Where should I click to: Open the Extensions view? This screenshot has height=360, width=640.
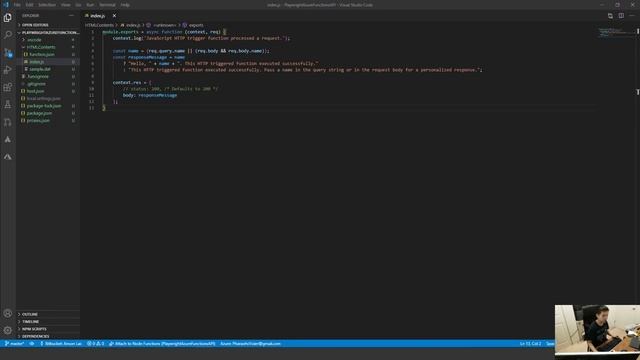[8, 87]
